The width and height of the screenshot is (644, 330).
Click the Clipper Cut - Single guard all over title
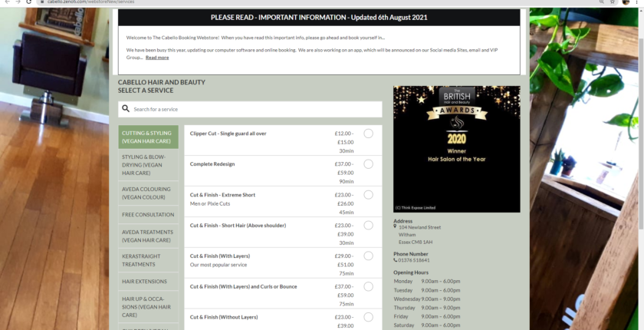click(228, 134)
